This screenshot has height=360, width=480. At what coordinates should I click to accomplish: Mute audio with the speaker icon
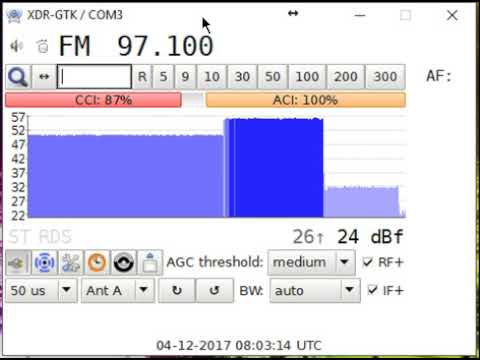16,46
